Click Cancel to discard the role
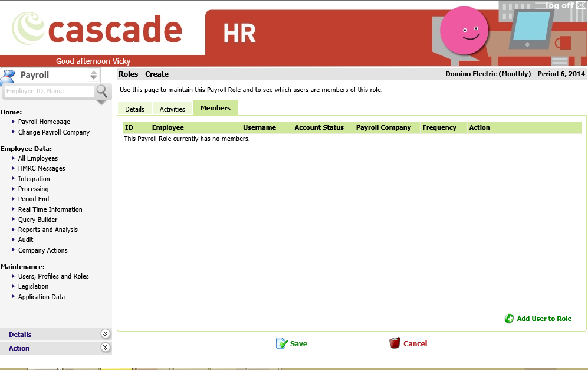588x370 pixels. 415,343
